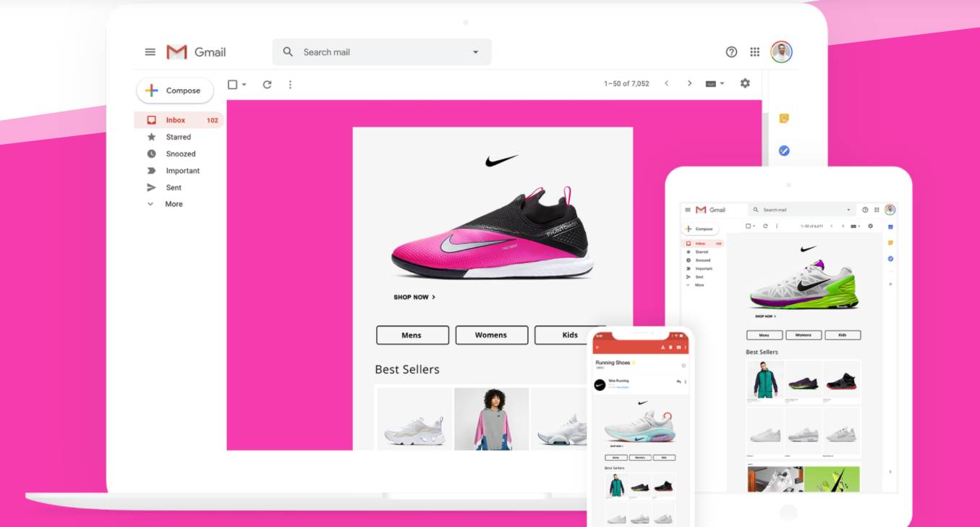Star the Running Shoes email on the phone

683,366
